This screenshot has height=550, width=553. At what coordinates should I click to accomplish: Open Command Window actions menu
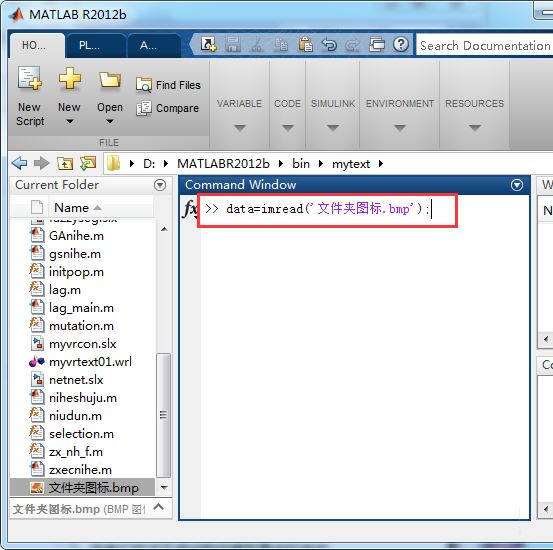coord(517,185)
